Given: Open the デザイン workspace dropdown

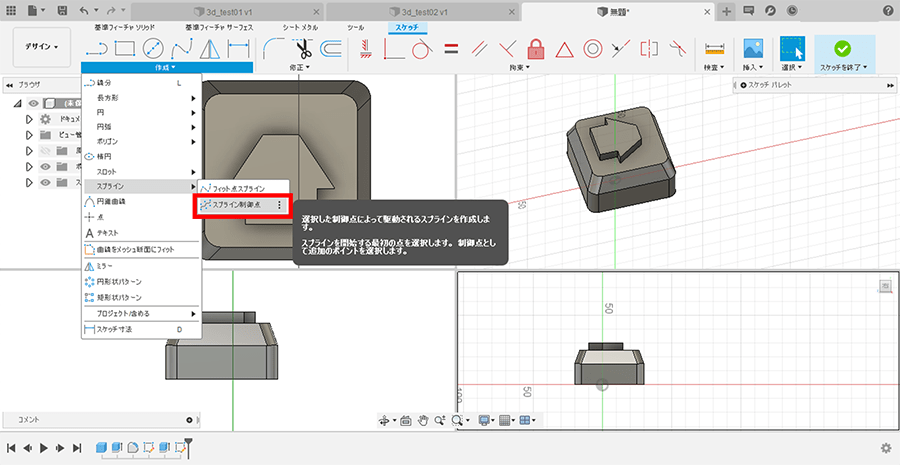Looking at the screenshot, I should pyautogui.click(x=41, y=47).
